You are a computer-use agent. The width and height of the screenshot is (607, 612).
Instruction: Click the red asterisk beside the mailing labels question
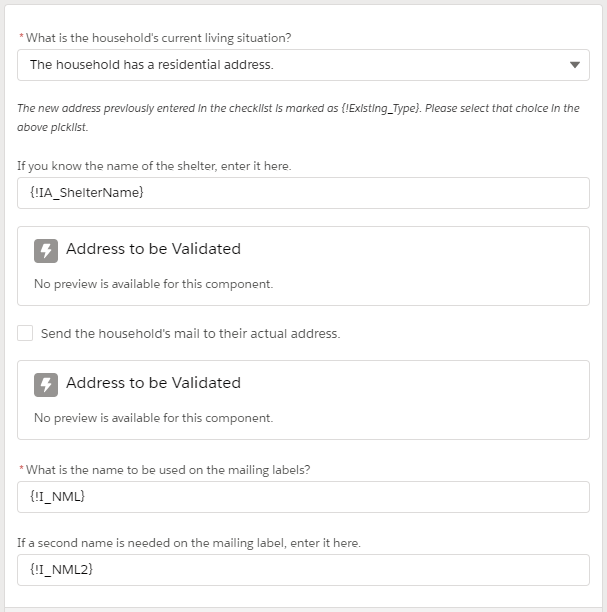21,469
